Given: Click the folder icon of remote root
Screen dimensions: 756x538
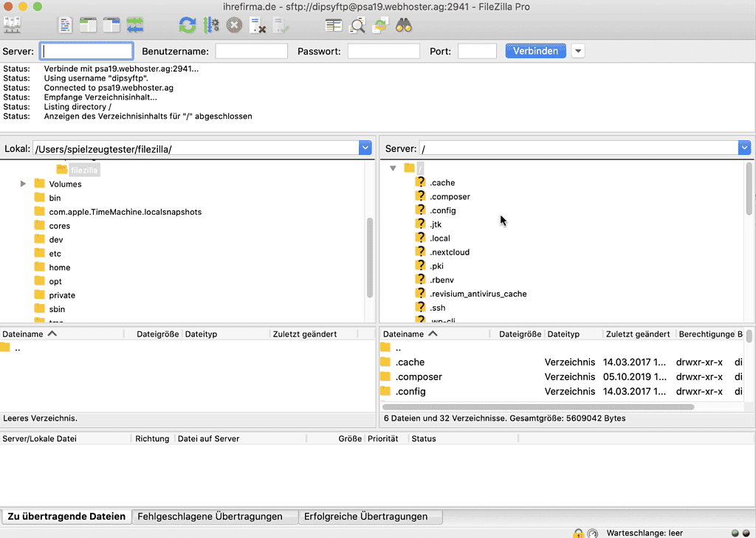Looking at the screenshot, I should [x=409, y=168].
